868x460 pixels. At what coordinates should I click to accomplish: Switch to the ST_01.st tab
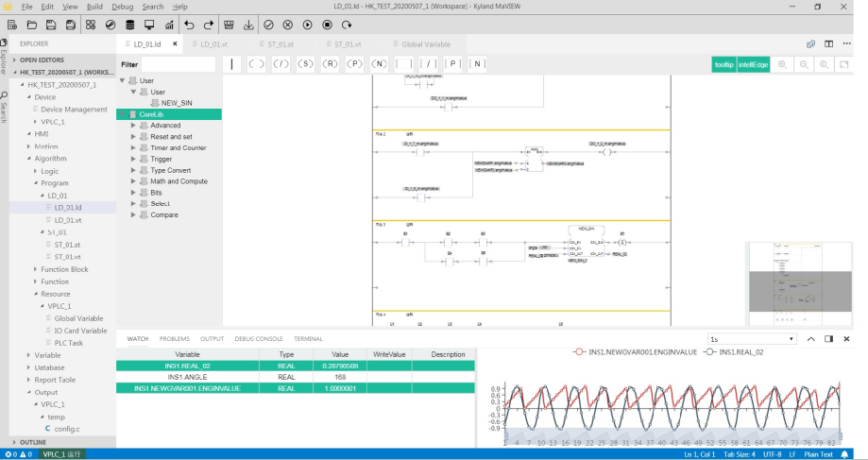281,44
